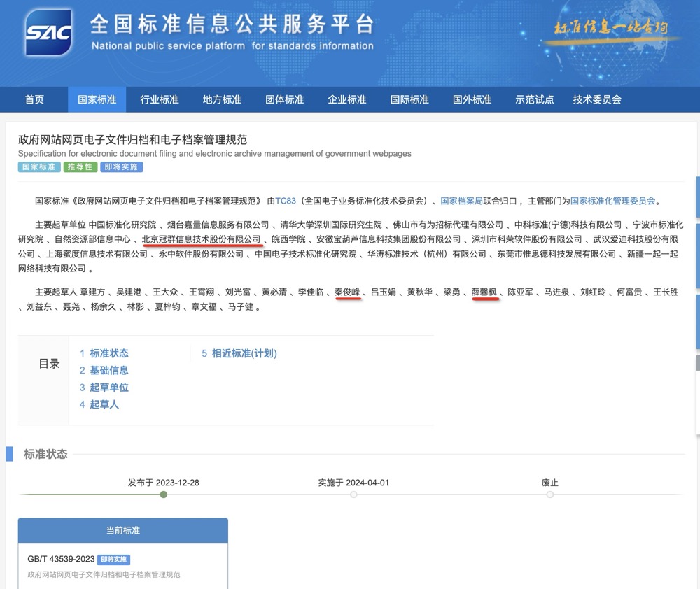This screenshot has height=589, width=700.
Task: Click the 即将实施 badge beside GB/T 43539-2023
Action: pos(114,560)
